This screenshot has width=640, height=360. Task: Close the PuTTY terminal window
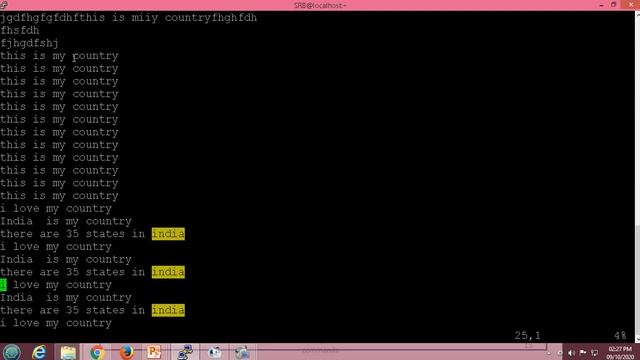pyautogui.click(x=631, y=5)
